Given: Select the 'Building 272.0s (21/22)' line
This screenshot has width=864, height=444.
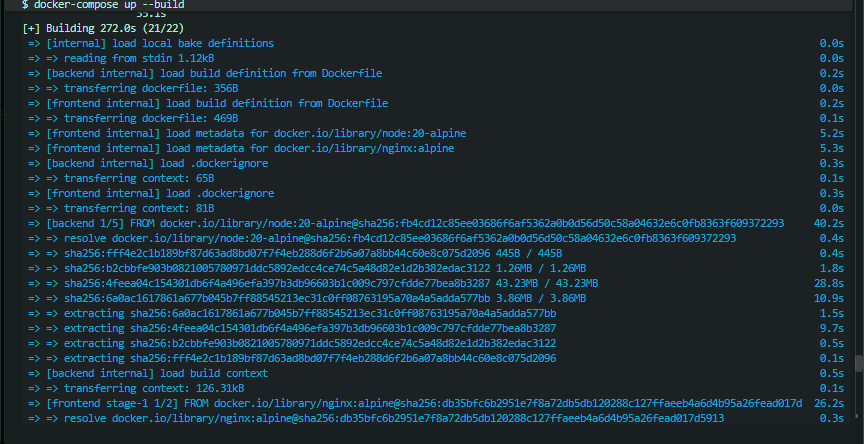Looking at the screenshot, I should tap(103, 28).
